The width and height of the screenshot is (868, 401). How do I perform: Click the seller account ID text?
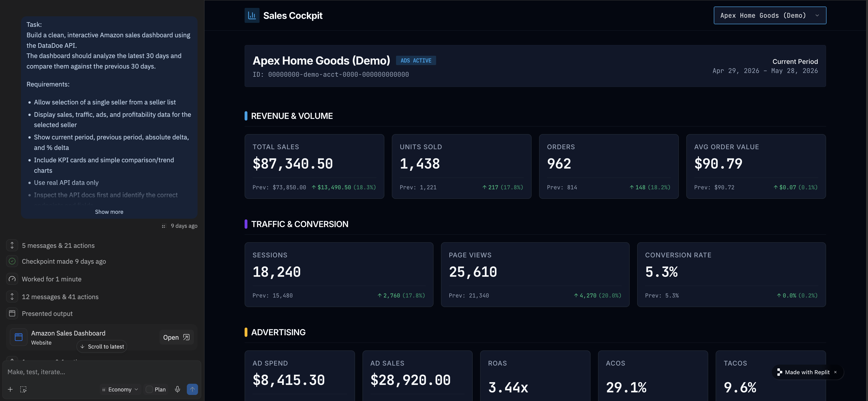point(331,75)
